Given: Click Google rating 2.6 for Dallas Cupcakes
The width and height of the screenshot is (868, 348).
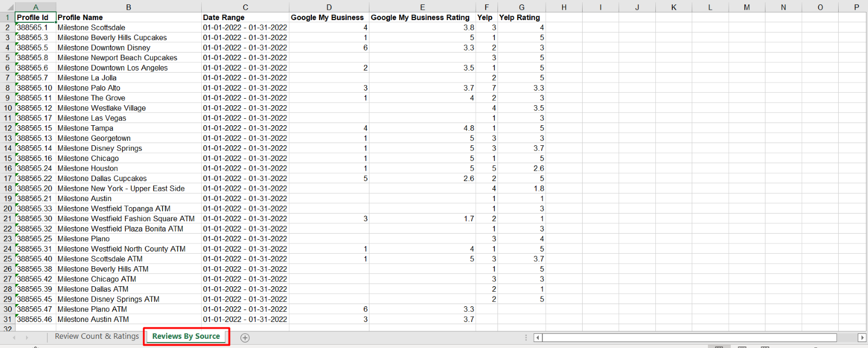Looking at the screenshot, I should (423, 178).
